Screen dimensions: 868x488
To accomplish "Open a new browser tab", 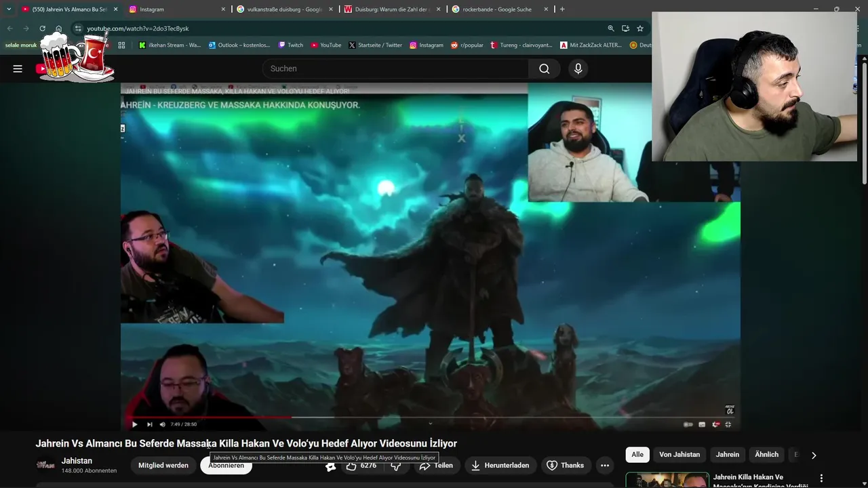I will pos(562,9).
